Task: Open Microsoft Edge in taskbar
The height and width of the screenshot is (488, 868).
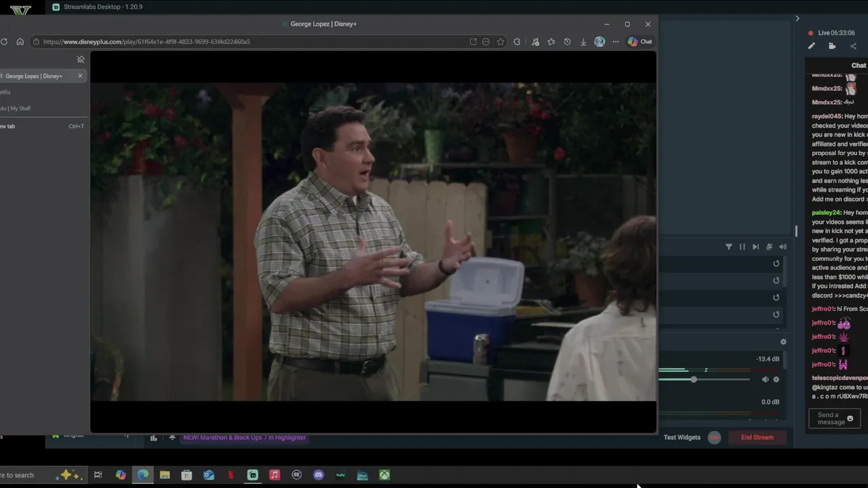Action: pyautogui.click(x=142, y=475)
